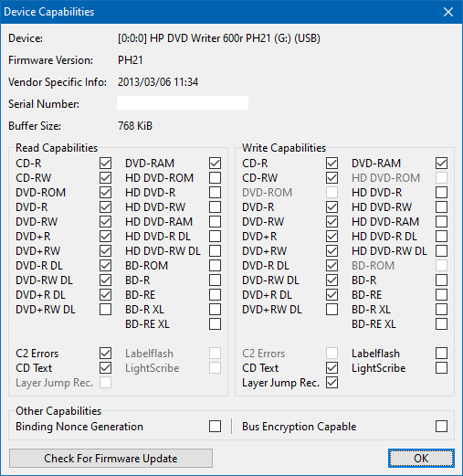Toggle DVD-RAM write capability checkbox

point(441,163)
